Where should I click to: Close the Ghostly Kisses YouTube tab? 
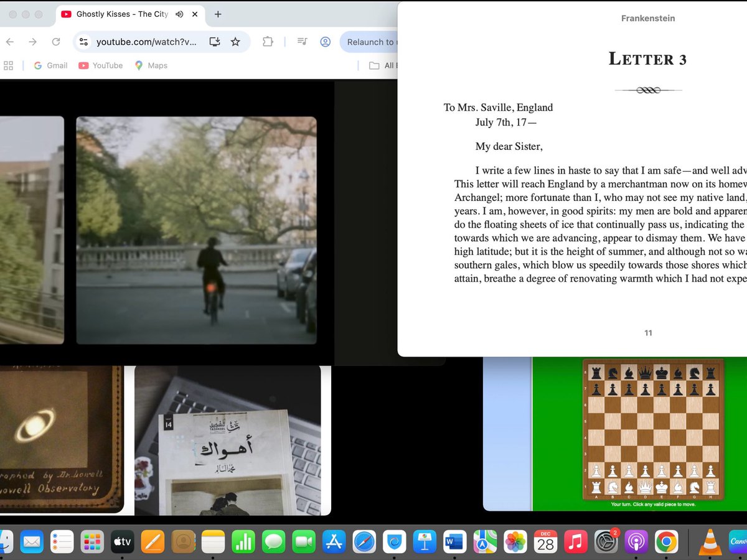(x=195, y=14)
